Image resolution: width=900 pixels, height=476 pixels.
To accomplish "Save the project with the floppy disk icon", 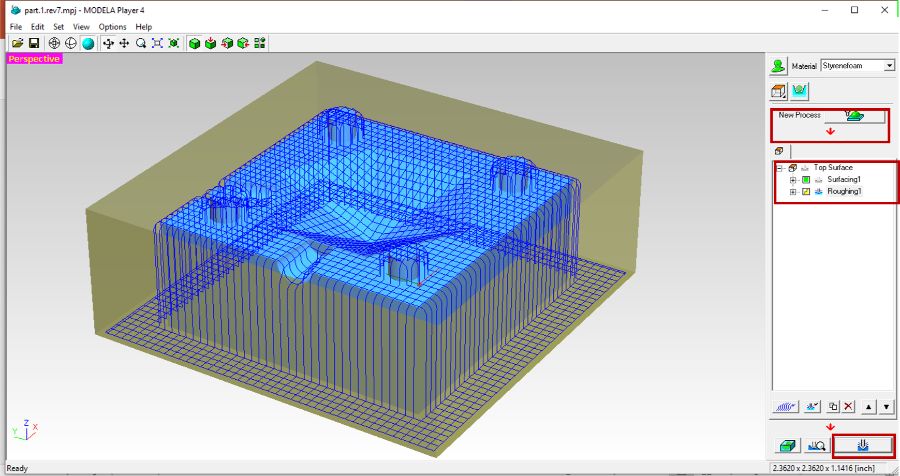I will [x=34, y=43].
